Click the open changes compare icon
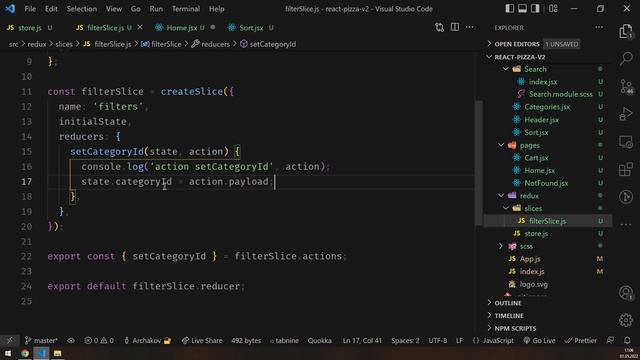Viewport: 640px width, 360px height. point(439,27)
